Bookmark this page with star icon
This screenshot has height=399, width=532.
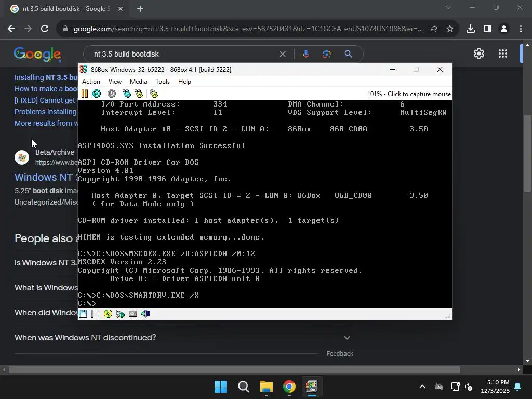[x=450, y=29]
